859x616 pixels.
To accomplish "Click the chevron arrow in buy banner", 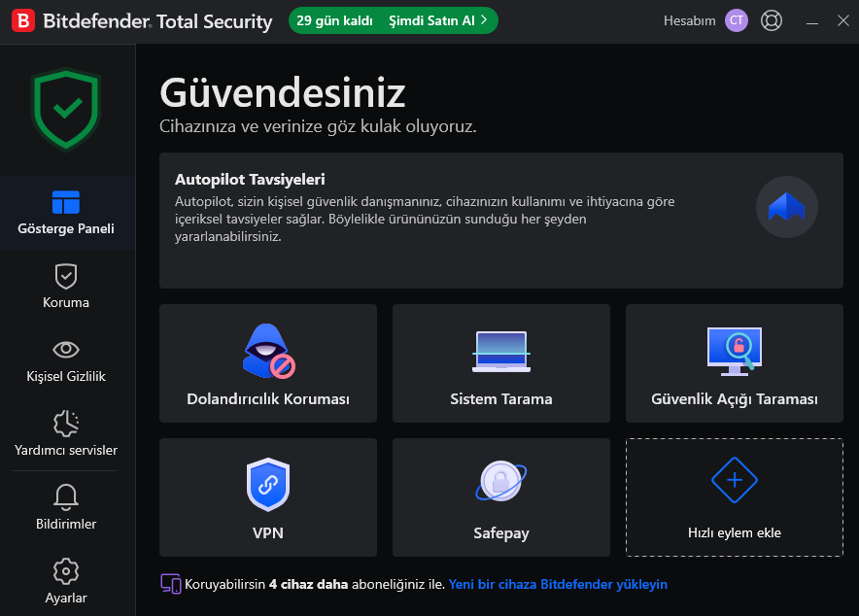I will 484,19.
